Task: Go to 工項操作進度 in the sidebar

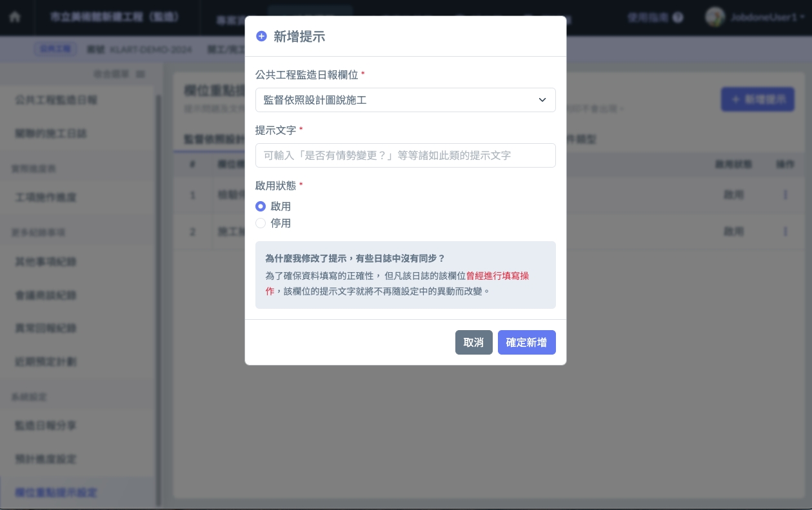Action: (46, 197)
